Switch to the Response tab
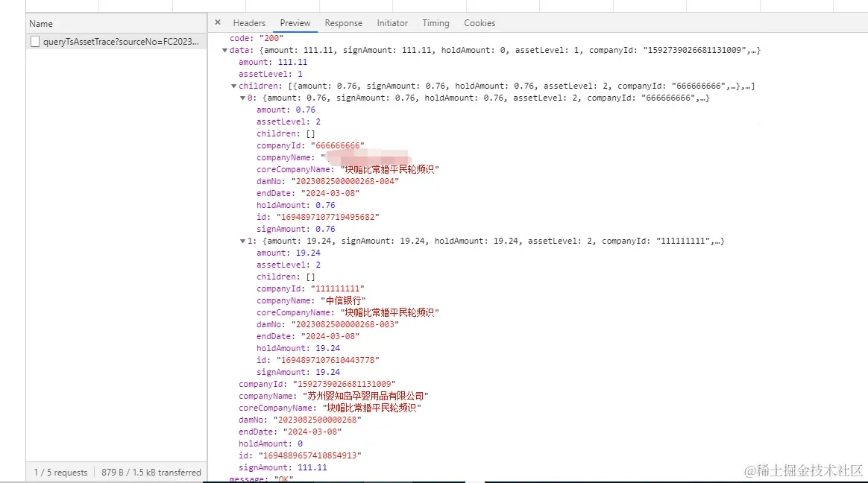Viewport: 868px width, 483px height. pos(343,23)
